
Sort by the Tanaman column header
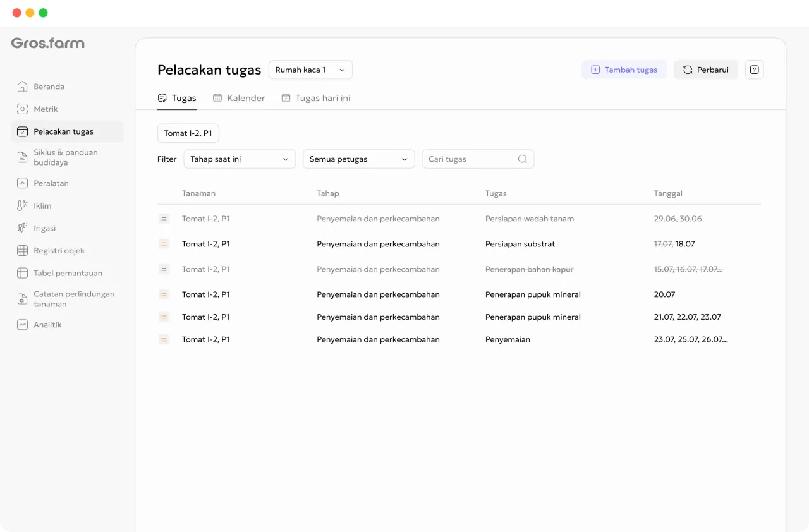pos(198,193)
